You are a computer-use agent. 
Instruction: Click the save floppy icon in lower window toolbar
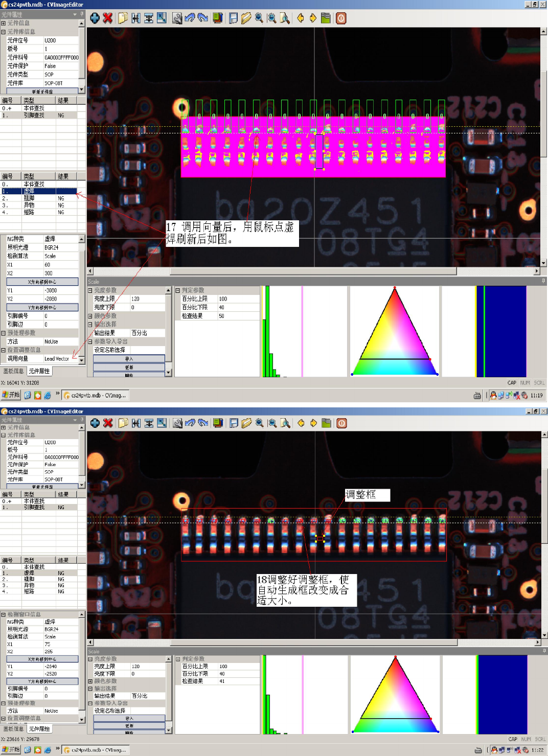tap(234, 423)
